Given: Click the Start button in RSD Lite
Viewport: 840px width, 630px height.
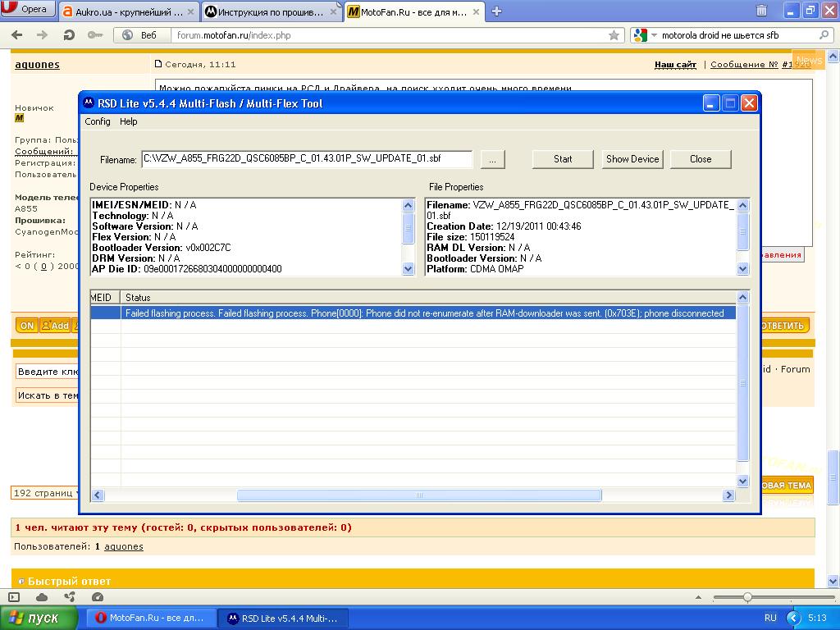Looking at the screenshot, I should tap(563, 159).
